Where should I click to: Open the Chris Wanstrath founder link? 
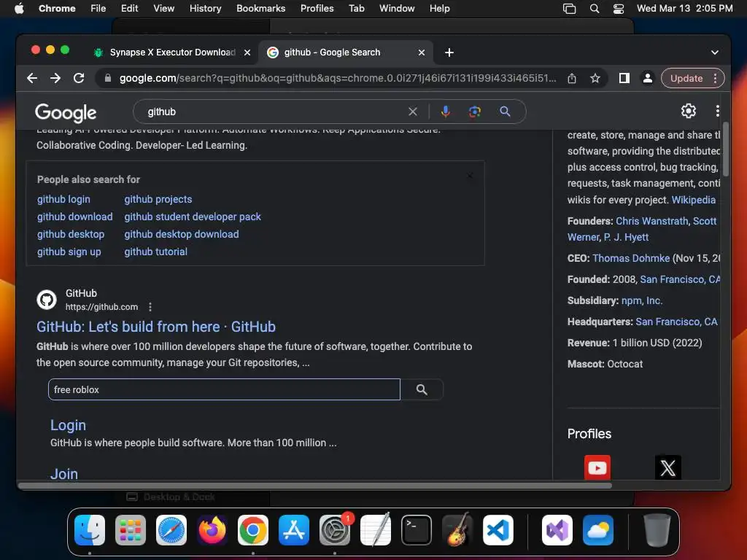coord(651,221)
